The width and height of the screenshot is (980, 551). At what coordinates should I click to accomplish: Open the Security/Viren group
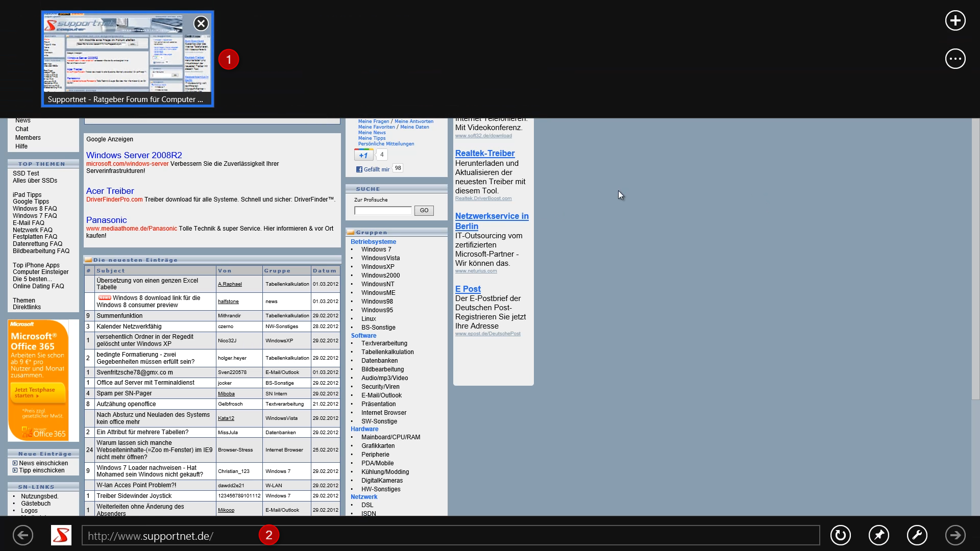(380, 387)
